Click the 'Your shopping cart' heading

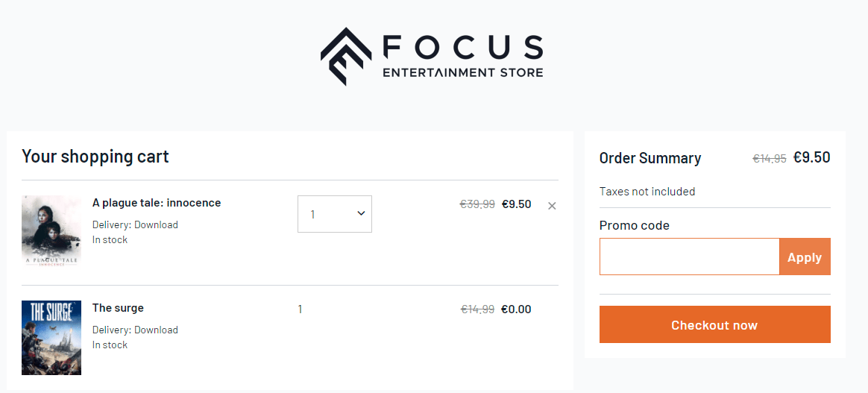coord(95,157)
